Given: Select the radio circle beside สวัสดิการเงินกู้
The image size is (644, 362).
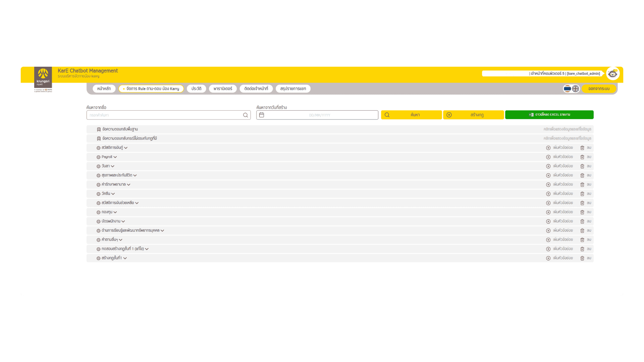Looking at the screenshot, I should pyautogui.click(x=98, y=147).
